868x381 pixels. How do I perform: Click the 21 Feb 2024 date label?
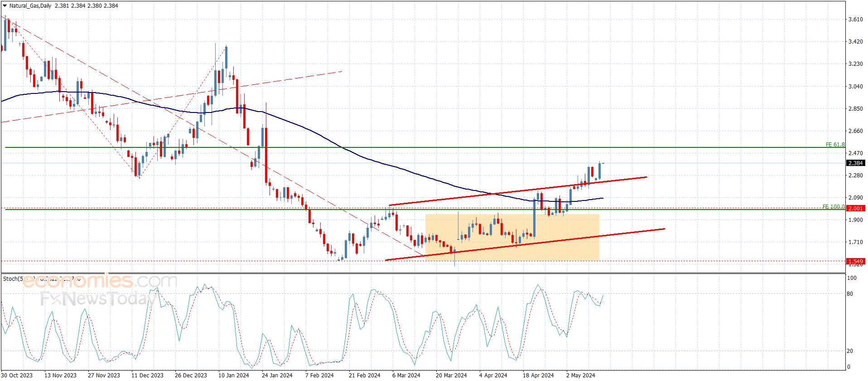point(364,375)
